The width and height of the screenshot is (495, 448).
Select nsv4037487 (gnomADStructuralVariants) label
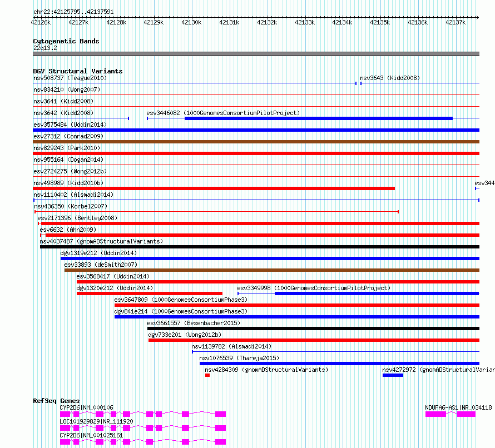point(101,241)
